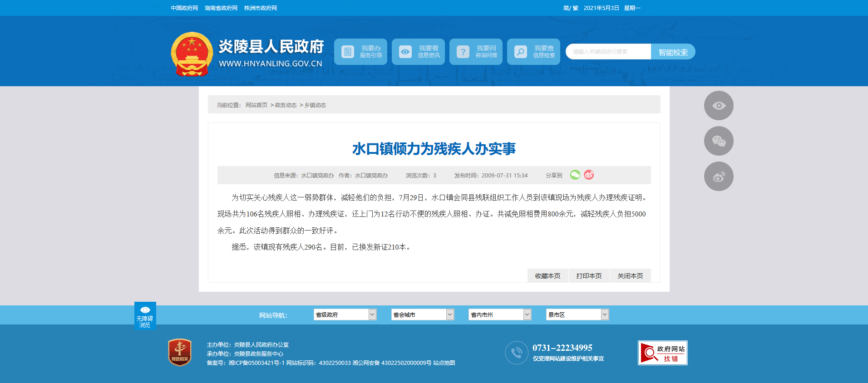Image resolution: width=868 pixels, height=383 pixels.
Task: Open 我要办 服务引导 menu item
Action: pyautogui.click(x=361, y=52)
